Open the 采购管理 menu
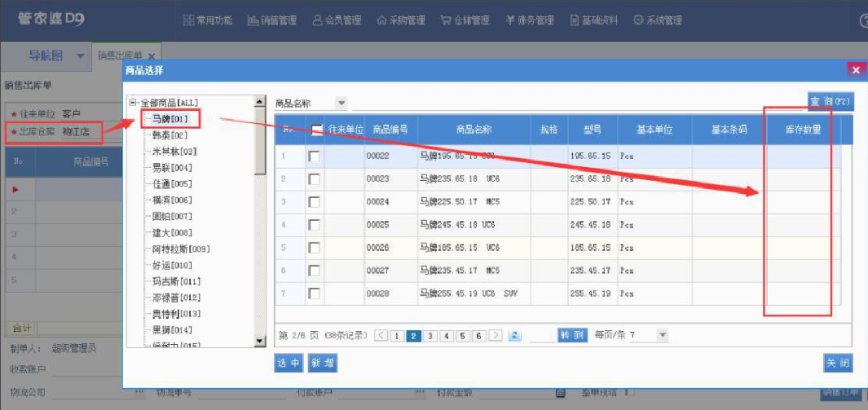The image size is (868, 410). click(401, 20)
